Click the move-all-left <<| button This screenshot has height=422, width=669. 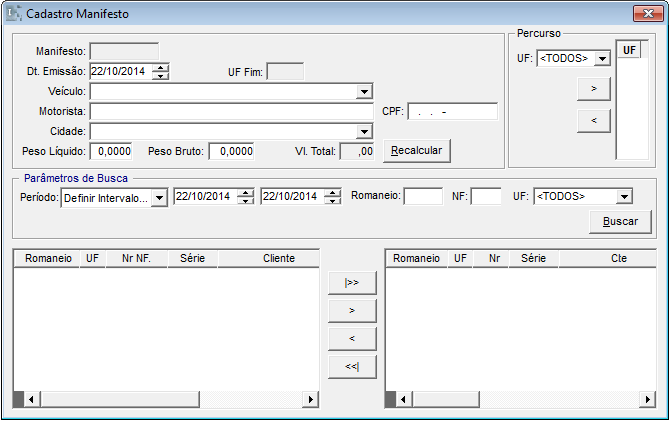point(351,367)
